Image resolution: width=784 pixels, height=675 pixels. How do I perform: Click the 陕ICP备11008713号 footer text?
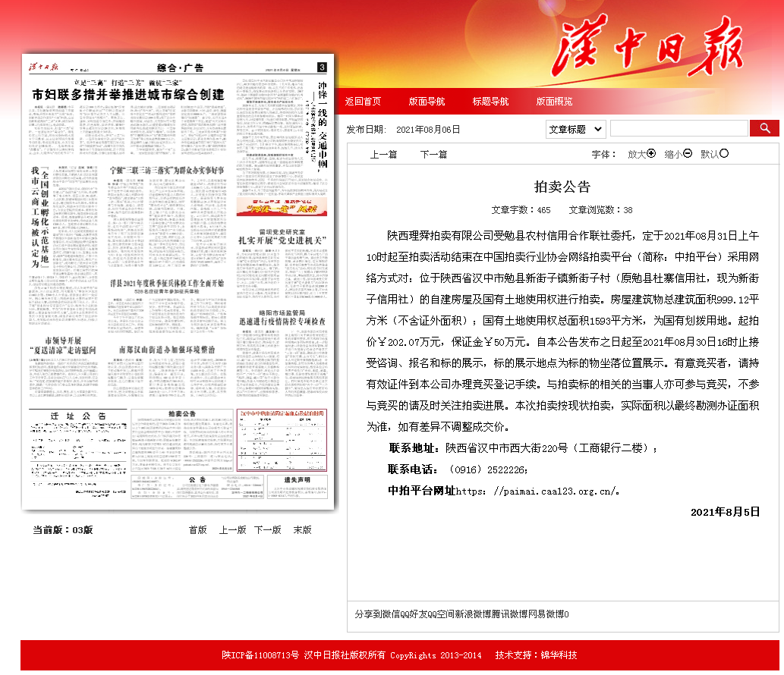tap(260, 655)
